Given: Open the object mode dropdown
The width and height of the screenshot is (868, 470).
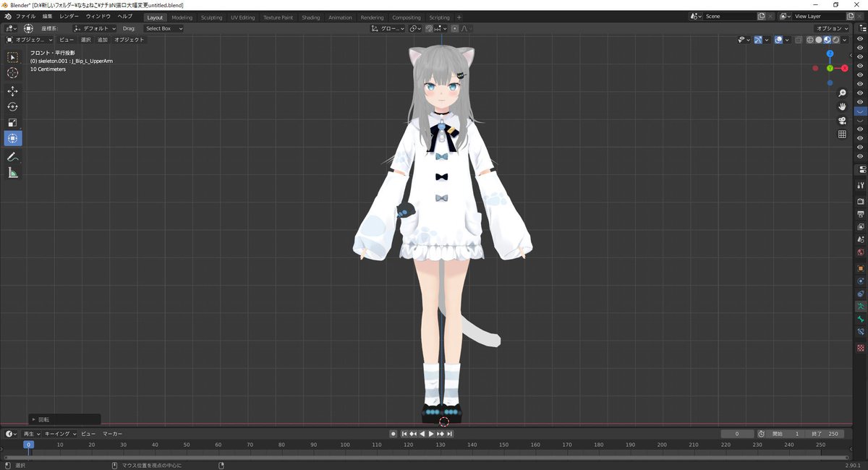Looking at the screenshot, I should pyautogui.click(x=30, y=40).
